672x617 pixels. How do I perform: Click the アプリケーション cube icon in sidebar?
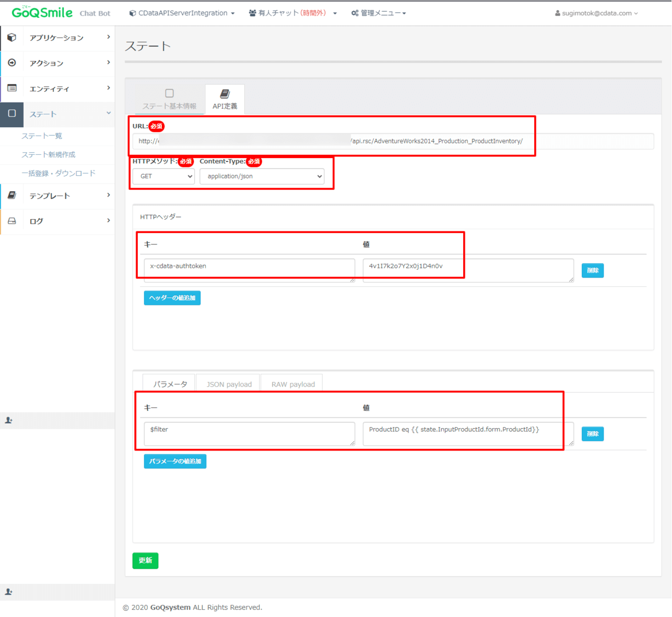[12, 38]
